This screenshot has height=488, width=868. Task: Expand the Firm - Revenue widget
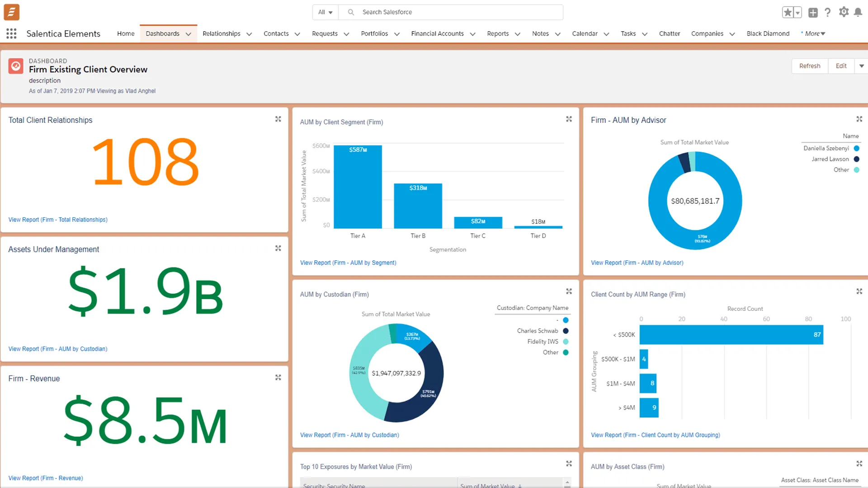[278, 378]
